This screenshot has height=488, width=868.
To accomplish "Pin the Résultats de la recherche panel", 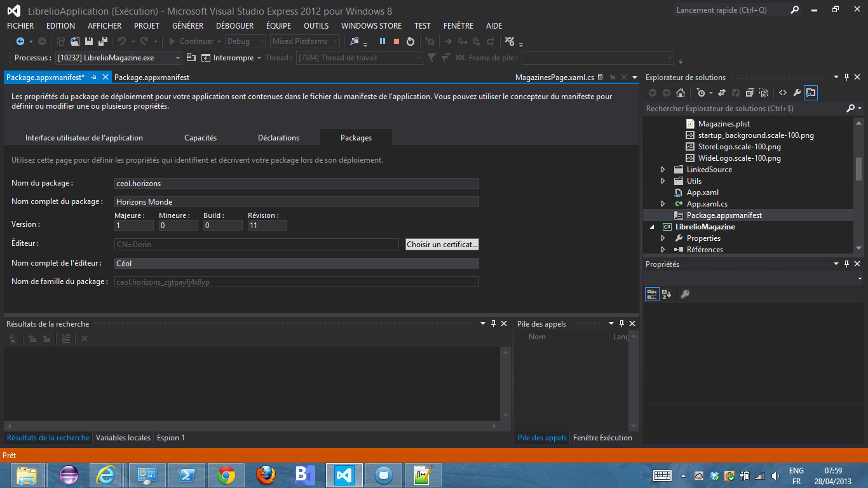I will (x=493, y=323).
